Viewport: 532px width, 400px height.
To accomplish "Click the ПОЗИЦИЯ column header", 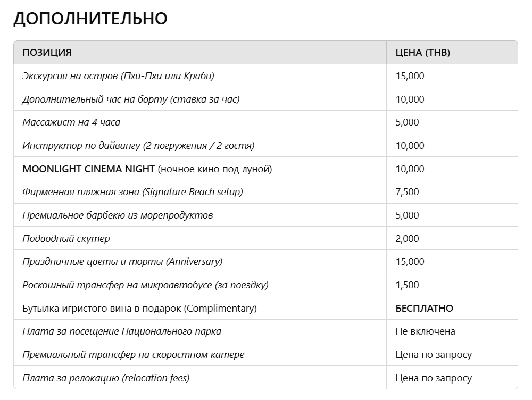I will (47, 53).
